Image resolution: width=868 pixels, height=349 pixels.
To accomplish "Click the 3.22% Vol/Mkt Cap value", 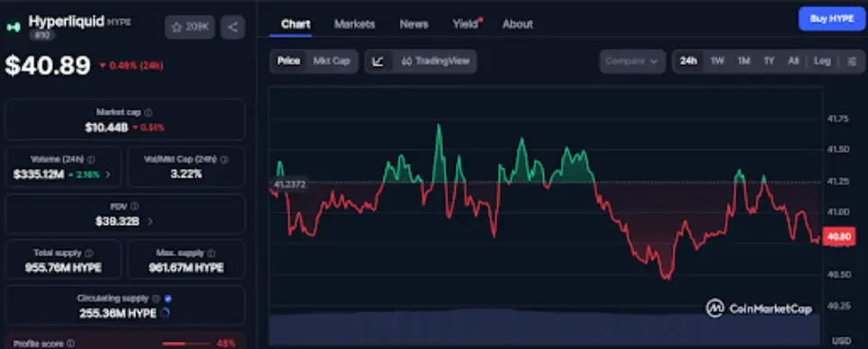I will (x=186, y=174).
